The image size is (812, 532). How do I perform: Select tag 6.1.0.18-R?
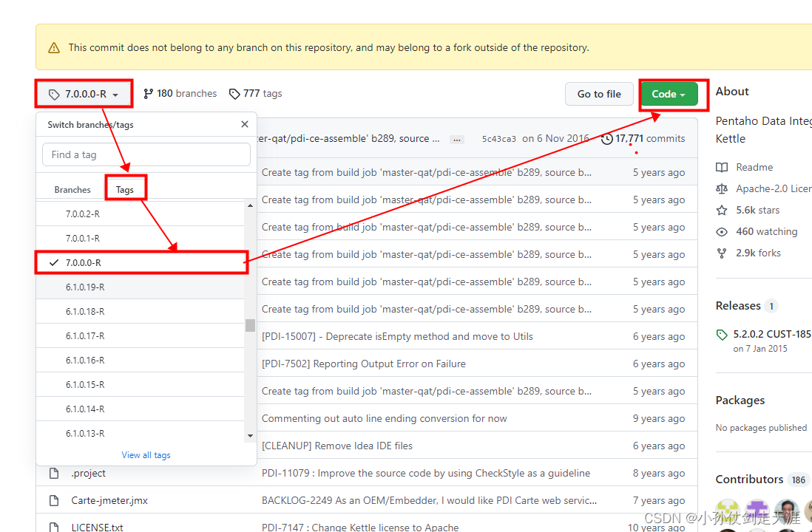point(140,312)
